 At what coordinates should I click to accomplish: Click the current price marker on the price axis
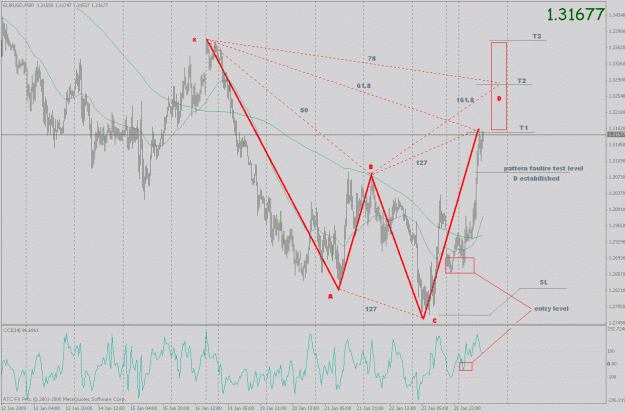[x=615, y=135]
